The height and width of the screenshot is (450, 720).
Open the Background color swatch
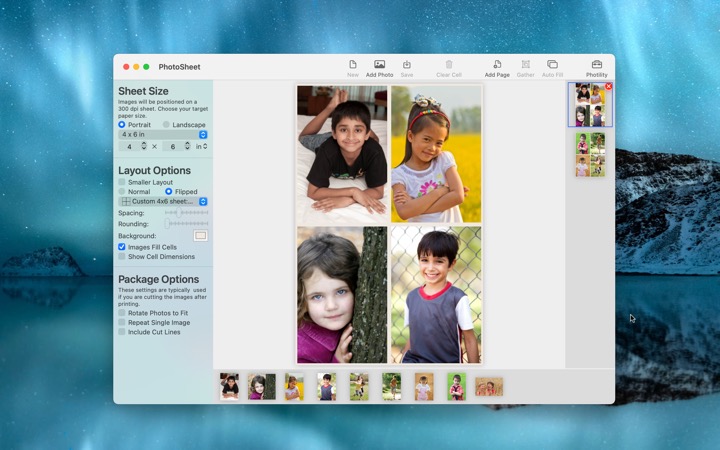[200, 236]
